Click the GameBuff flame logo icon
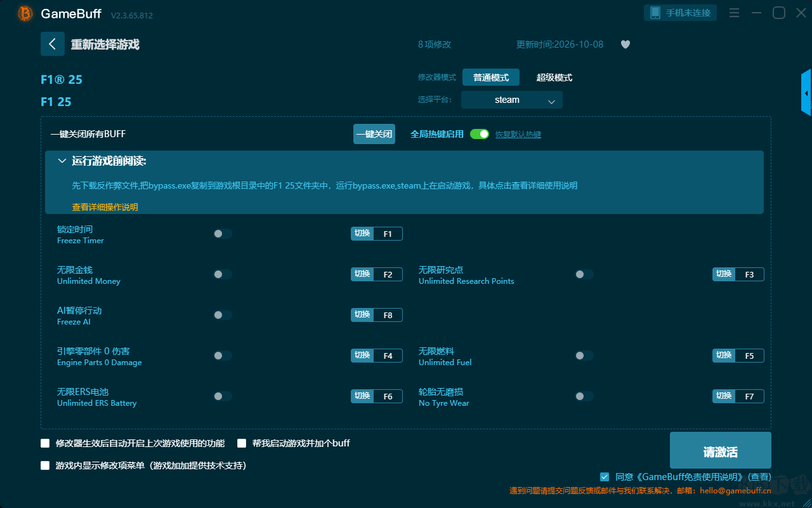Viewport: 812px width, 508px height. pos(25,13)
